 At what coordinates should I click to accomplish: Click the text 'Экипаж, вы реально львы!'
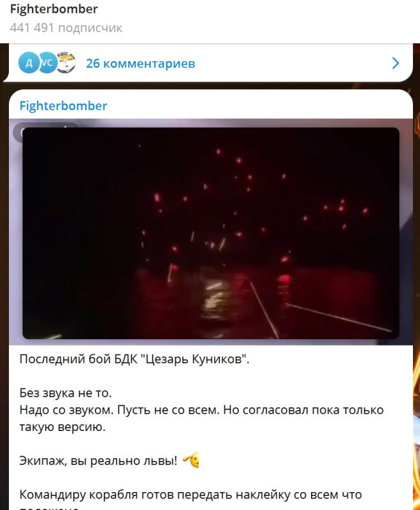tap(99, 460)
